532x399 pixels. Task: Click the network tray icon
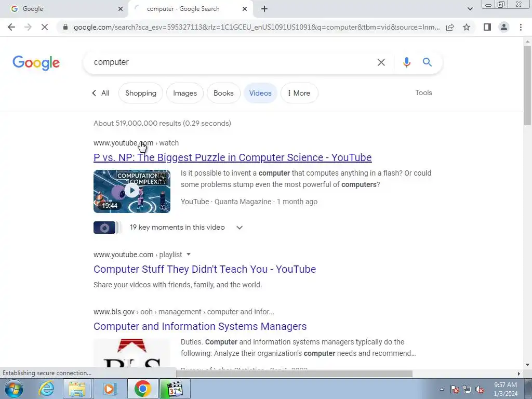coord(467,389)
